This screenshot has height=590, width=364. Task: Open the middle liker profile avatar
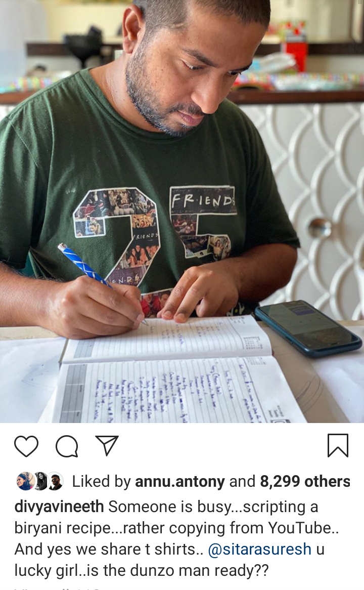pyautogui.click(x=40, y=481)
